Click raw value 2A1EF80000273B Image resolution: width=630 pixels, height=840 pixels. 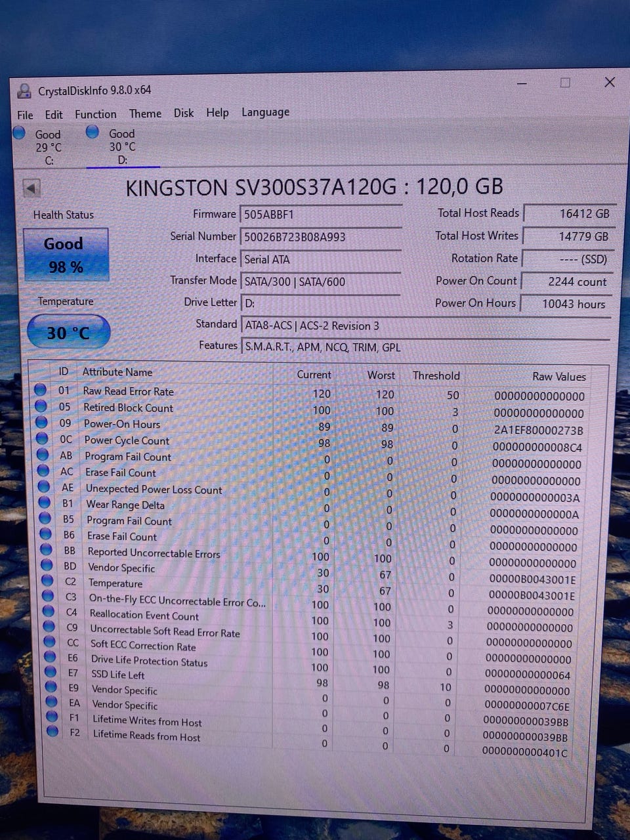[x=537, y=430]
